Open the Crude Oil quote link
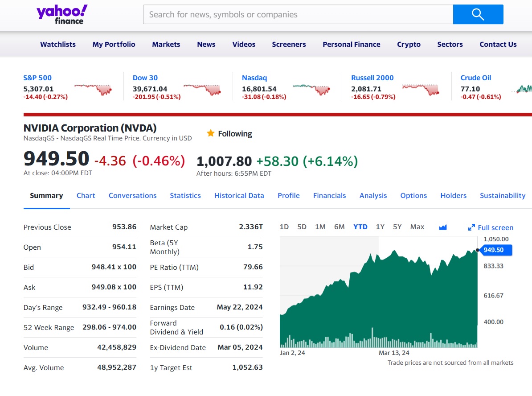This screenshot has height=396, width=532. [476, 78]
